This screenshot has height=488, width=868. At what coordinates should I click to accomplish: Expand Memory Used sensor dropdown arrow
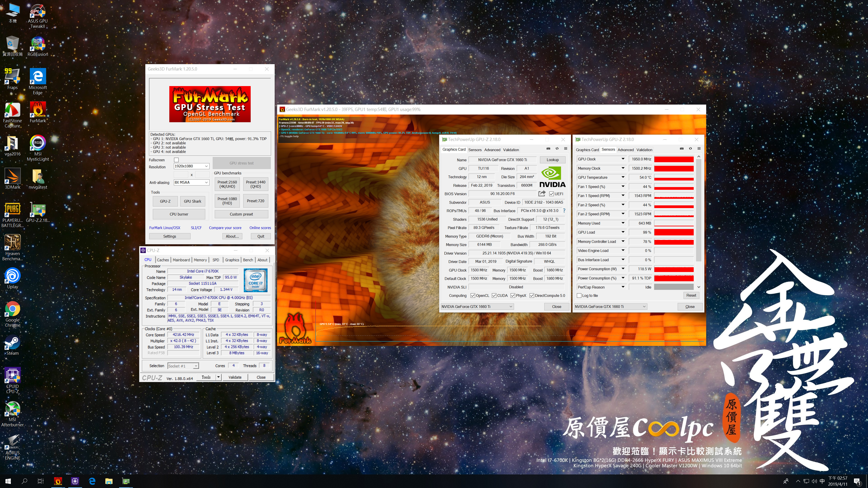[x=623, y=223]
